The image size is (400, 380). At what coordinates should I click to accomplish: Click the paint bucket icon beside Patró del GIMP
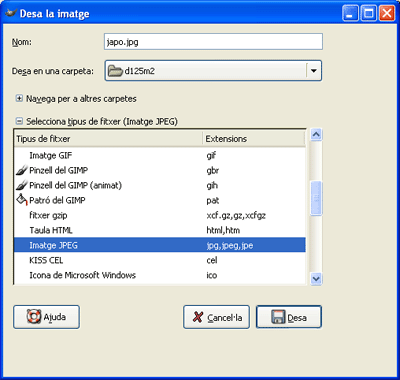pos(22,200)
